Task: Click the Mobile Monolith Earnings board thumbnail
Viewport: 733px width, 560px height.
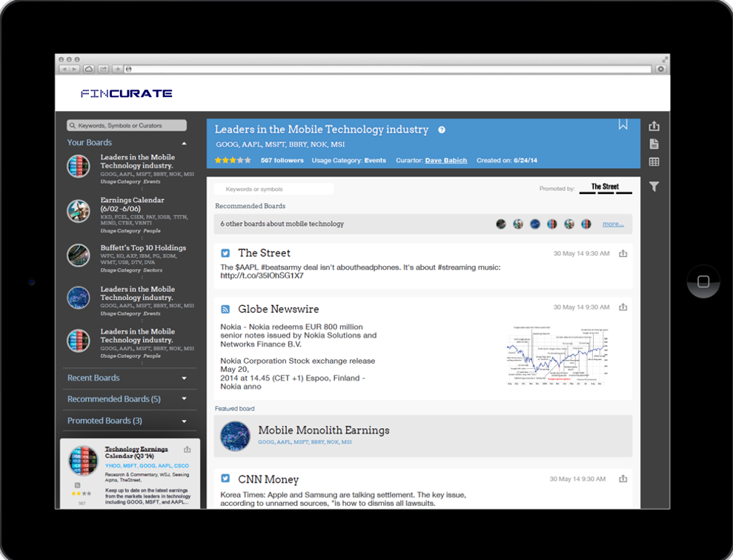Action: (x=235, y=436)
